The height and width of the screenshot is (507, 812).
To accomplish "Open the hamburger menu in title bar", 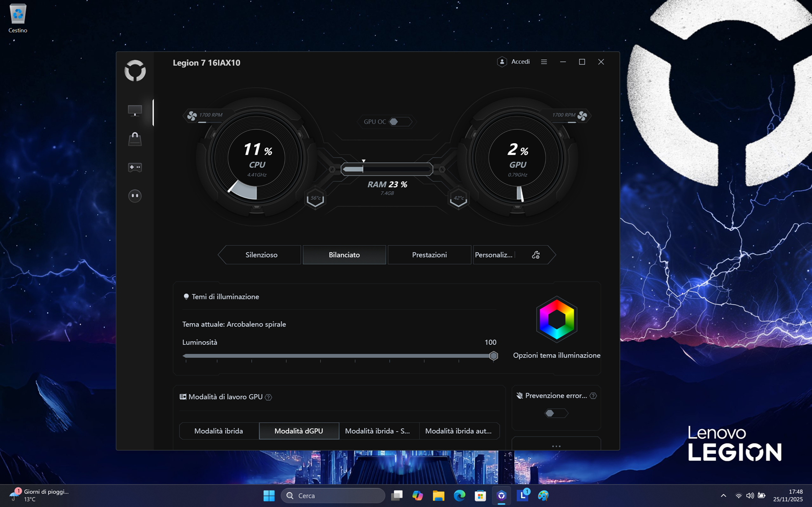I will point(544,62).
